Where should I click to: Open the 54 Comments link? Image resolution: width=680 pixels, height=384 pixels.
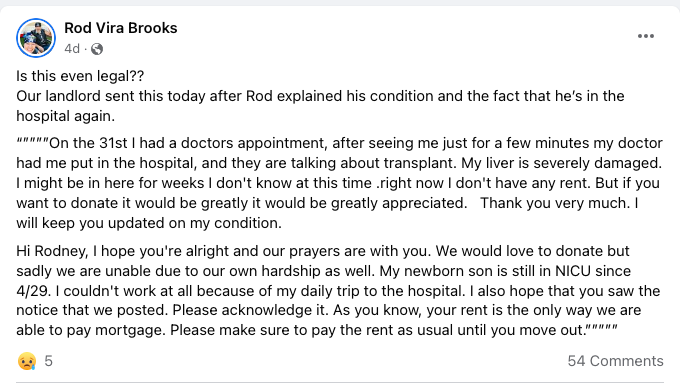point(615,361)
